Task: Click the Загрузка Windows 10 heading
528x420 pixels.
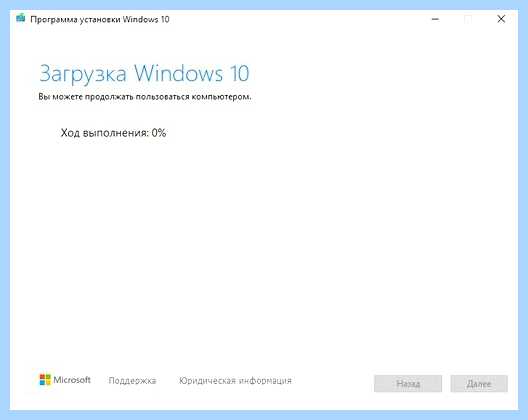Action: pyautogui.click(x=144, y=73)
